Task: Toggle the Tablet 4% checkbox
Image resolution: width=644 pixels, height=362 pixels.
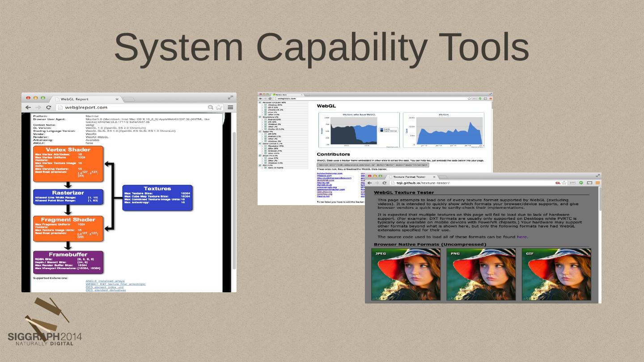Action: click(x=260, y=131)
